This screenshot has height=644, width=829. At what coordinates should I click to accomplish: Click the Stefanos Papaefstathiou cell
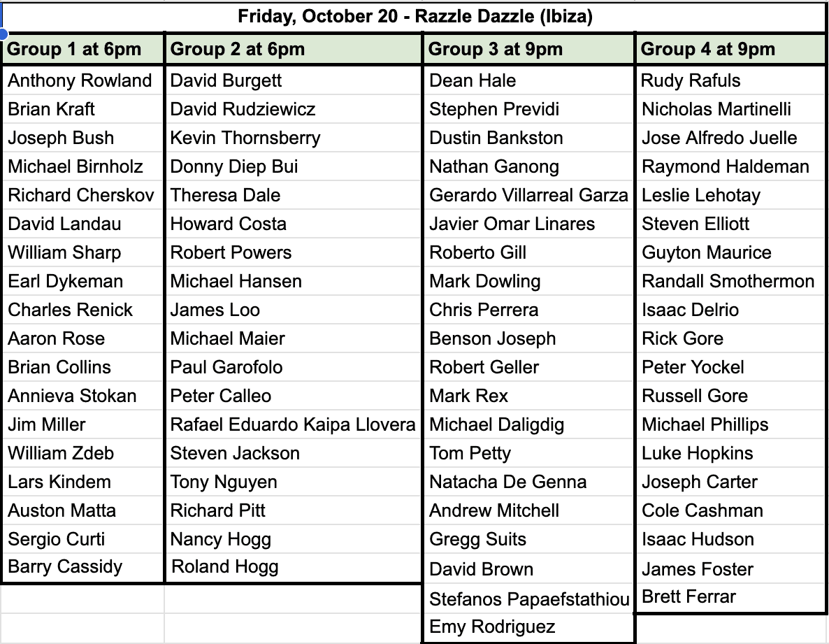click(x=528, y=599)
